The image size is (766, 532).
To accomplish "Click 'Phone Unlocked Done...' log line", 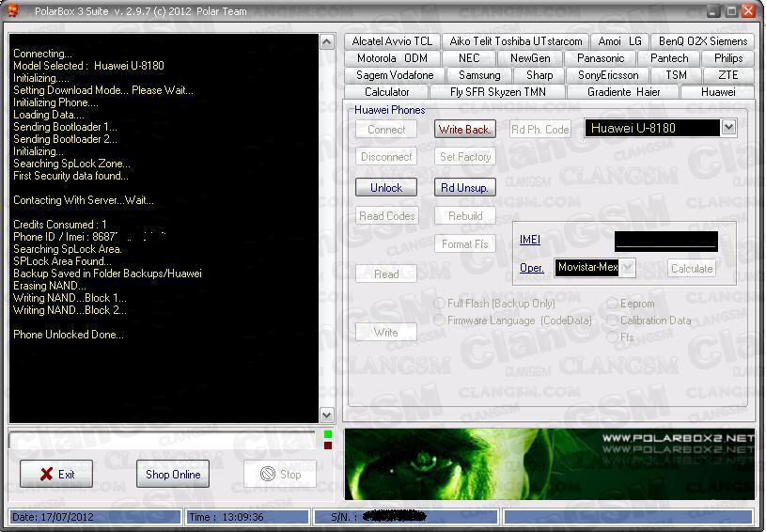I will pos(69,335).
